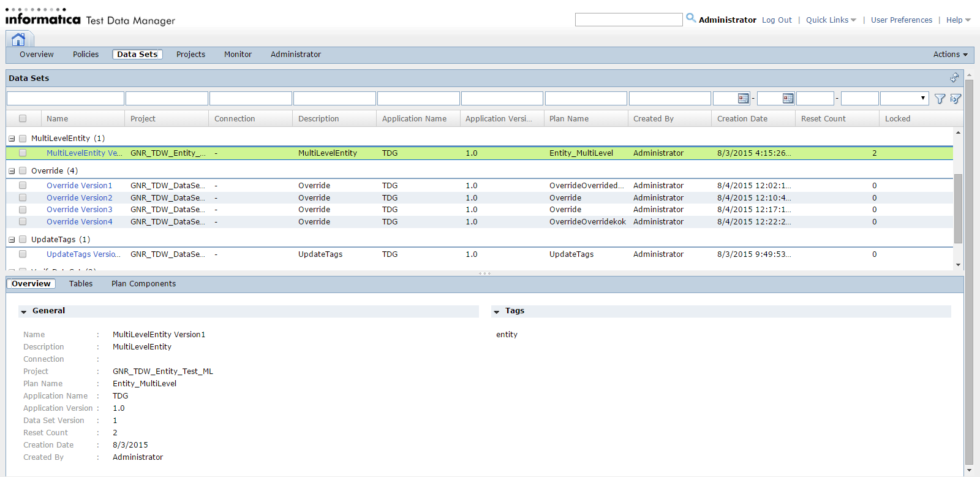
Task: Open the Override Version4 link
Action: coord(80,222)
